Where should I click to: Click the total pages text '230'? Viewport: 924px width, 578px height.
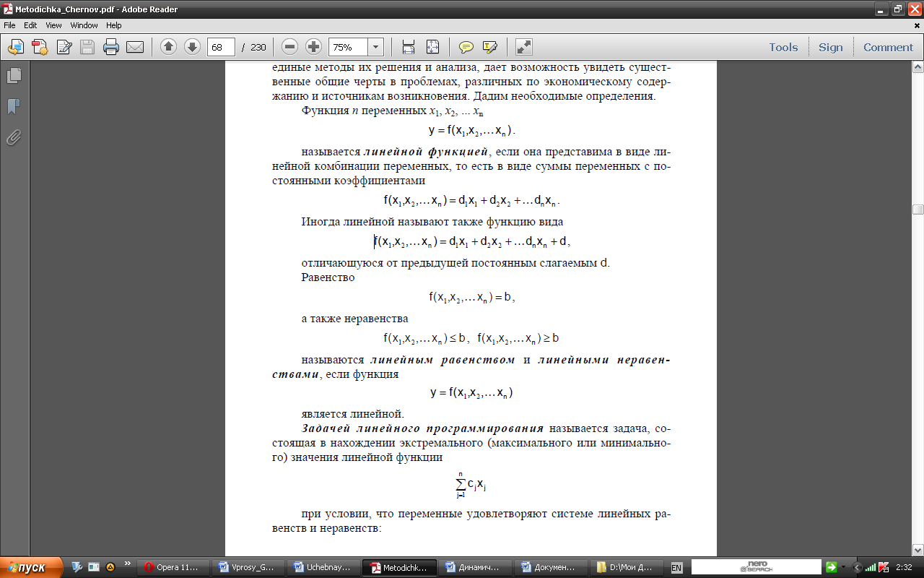(x=258, y=47)
